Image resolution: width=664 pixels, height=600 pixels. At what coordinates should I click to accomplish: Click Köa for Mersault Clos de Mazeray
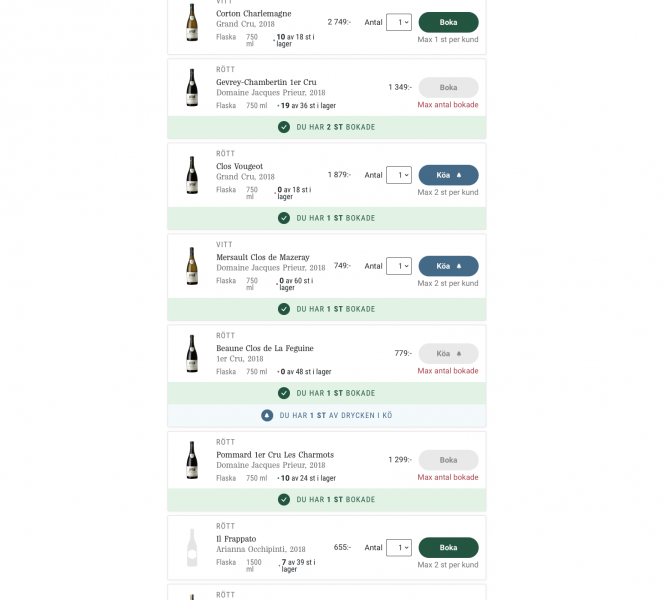pyautogui.click(x=448, y=266)
